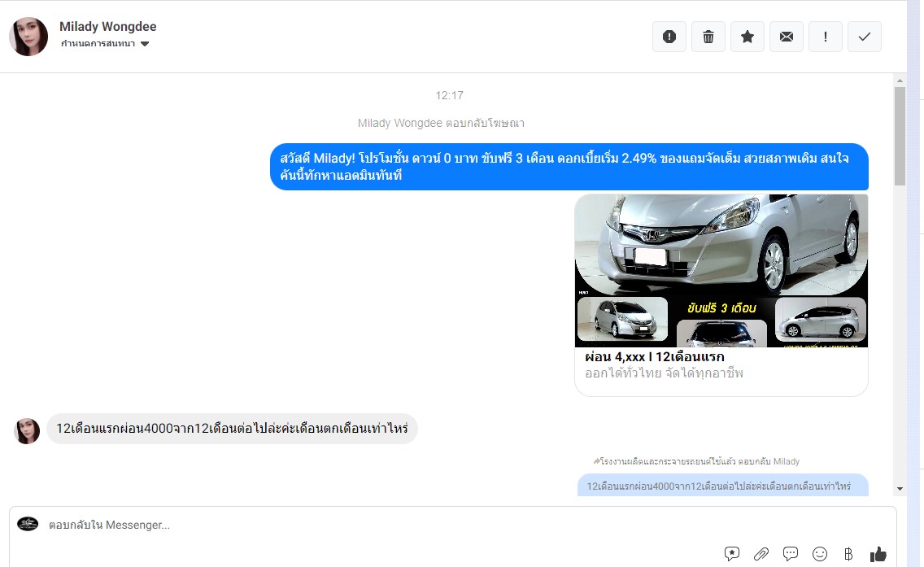Delete the conversation with the trash icon
924x567 pixels.
pyautogui.click(x=708, y=37)
